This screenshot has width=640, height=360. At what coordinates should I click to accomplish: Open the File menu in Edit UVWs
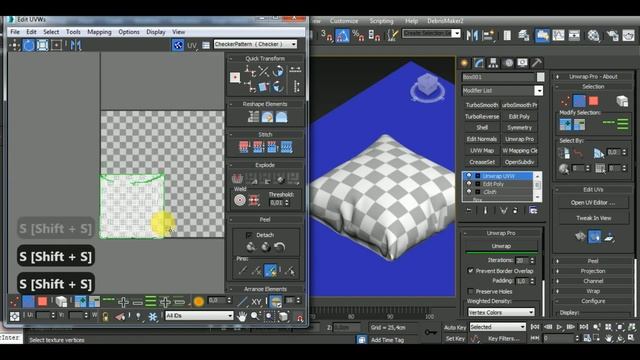pyautogui.click(x=15, y=32)
